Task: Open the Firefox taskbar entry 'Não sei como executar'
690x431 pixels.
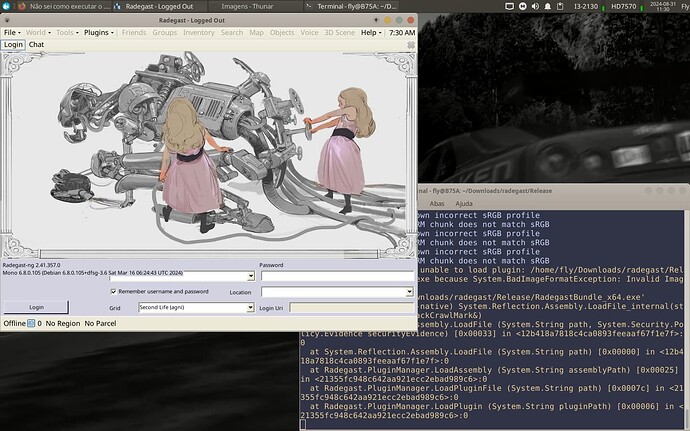Action: point(66,7)
